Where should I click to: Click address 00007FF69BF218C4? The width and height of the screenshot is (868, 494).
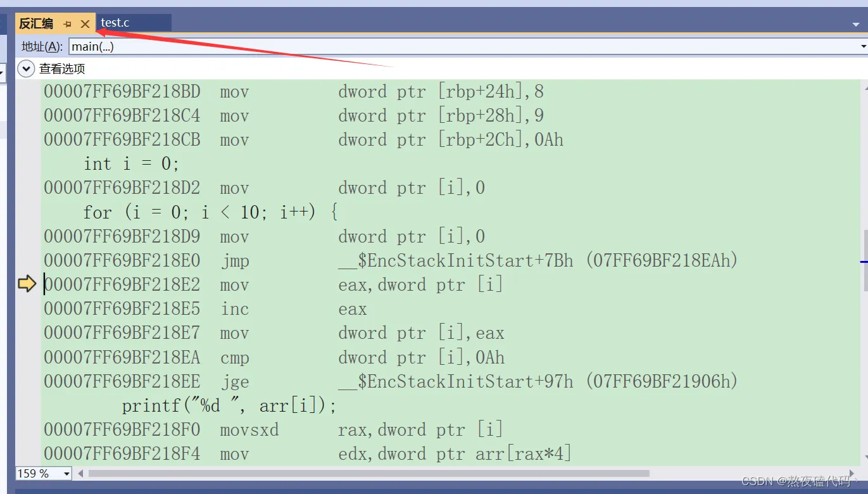(122, 116)
